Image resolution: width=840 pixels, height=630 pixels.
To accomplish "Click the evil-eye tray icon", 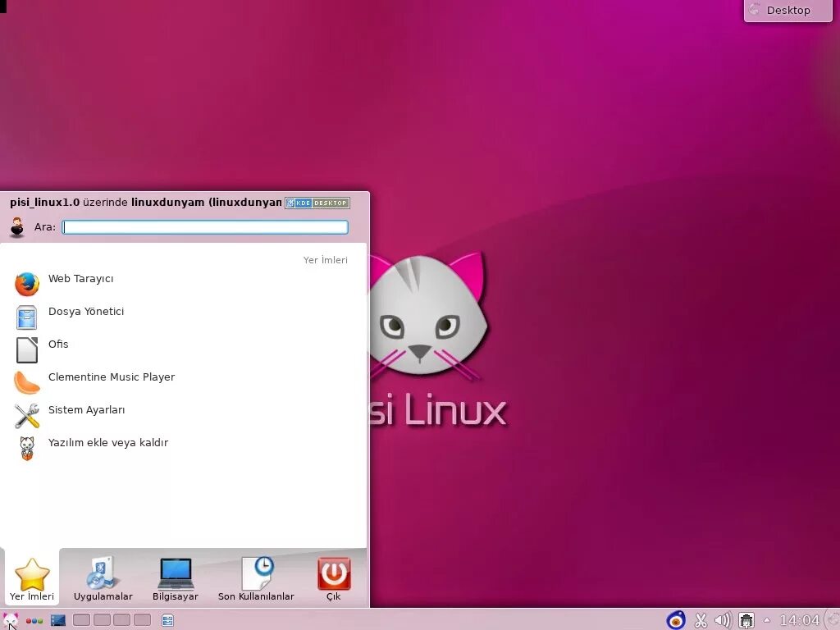I will (676, 620).
